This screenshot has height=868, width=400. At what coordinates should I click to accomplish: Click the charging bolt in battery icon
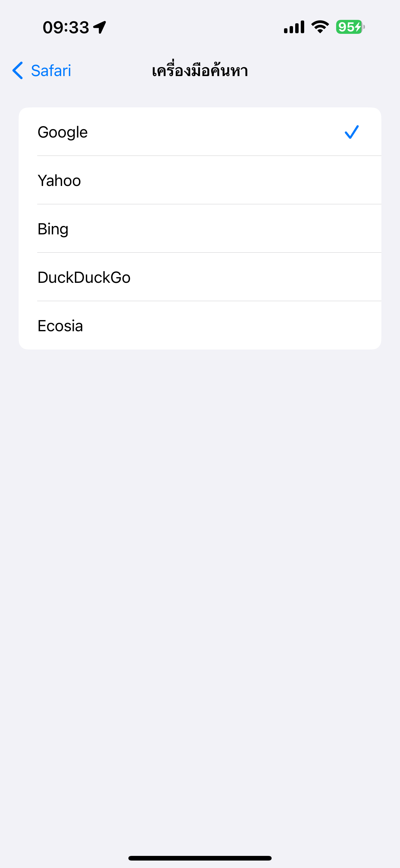[x=358, y=27]
